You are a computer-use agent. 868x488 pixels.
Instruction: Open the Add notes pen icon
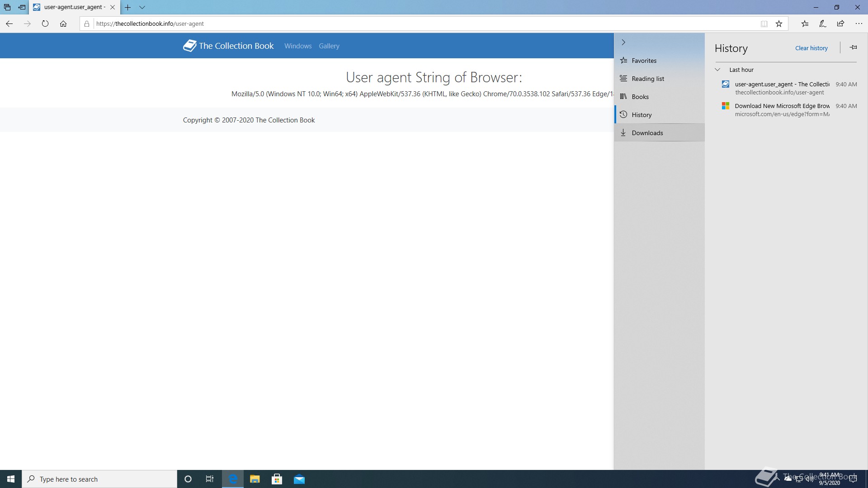822,23
